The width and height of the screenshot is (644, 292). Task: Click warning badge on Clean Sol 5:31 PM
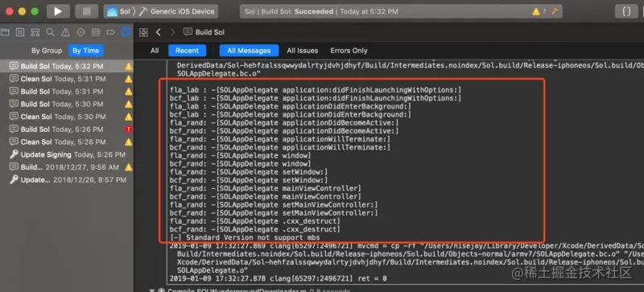[129, 79]
